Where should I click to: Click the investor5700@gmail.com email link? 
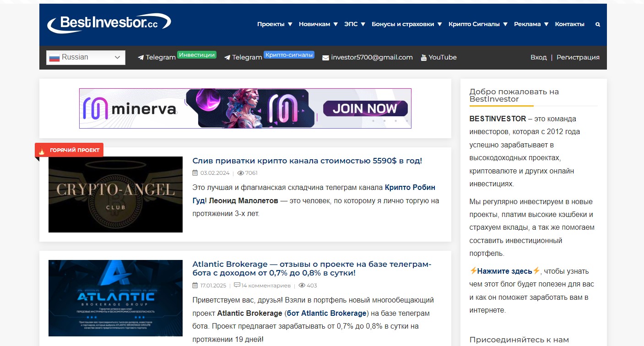372,58
